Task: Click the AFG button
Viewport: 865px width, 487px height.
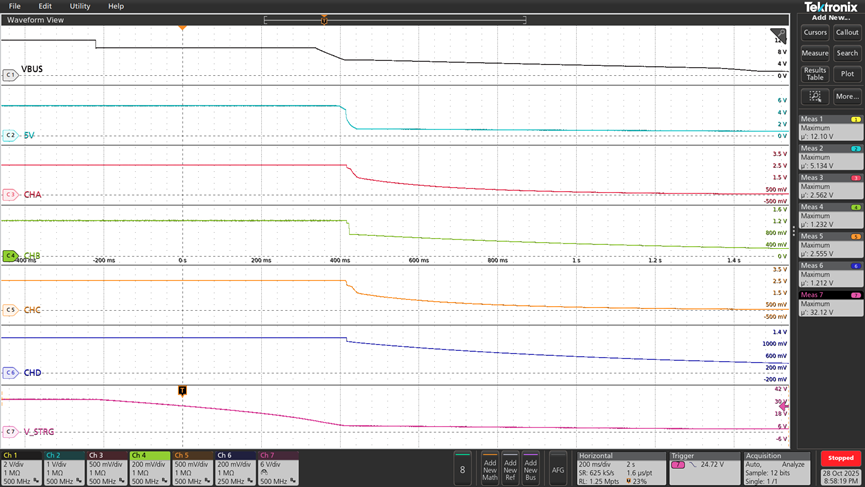Action: [x=558, y=468]
